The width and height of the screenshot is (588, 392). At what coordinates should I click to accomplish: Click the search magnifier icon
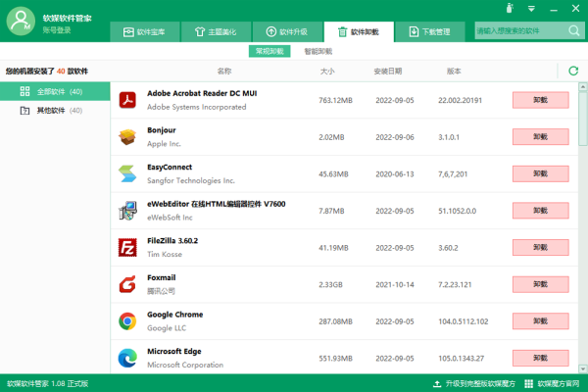click(x=572, y=31)
